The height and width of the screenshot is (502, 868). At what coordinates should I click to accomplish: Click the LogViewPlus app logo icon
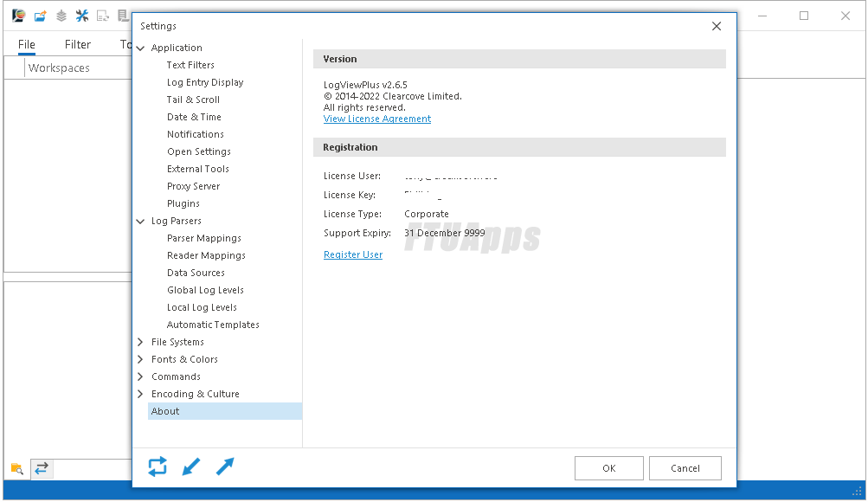pyautogui.click(x=18, y=16)
